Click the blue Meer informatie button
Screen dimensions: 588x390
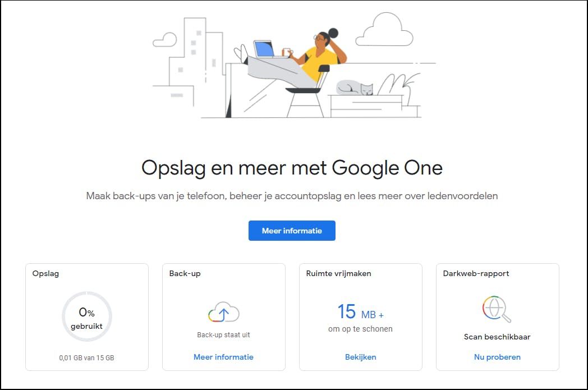coord(292,231)
